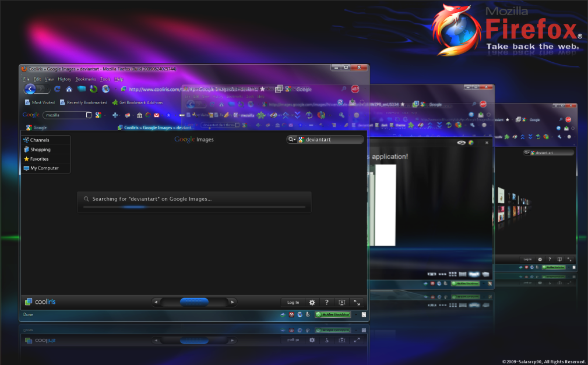
Task: Switch to the Cooliris » Google Images tab
Action: (x=156, y=127)
